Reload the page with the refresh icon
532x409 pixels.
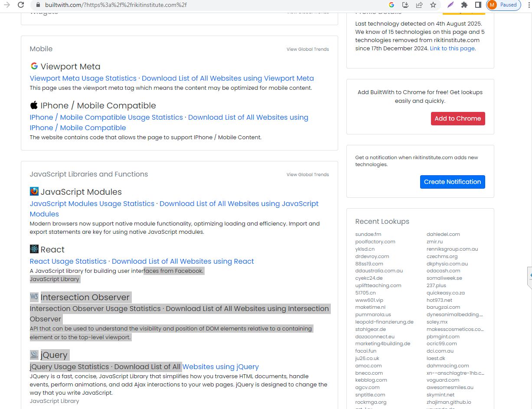(20, 5)
